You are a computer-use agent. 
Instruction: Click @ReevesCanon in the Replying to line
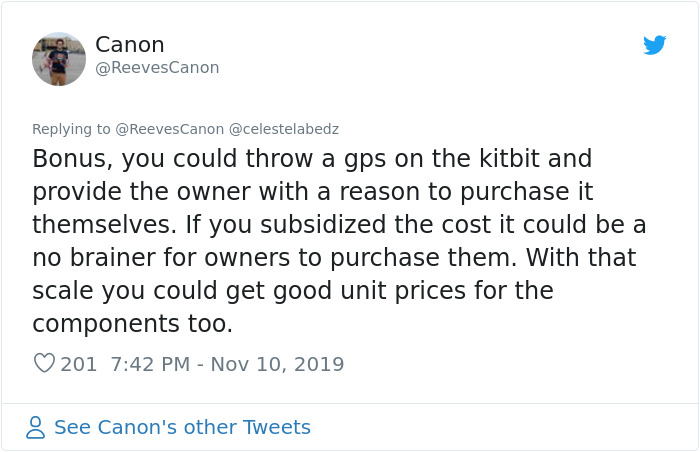(170, 129)
